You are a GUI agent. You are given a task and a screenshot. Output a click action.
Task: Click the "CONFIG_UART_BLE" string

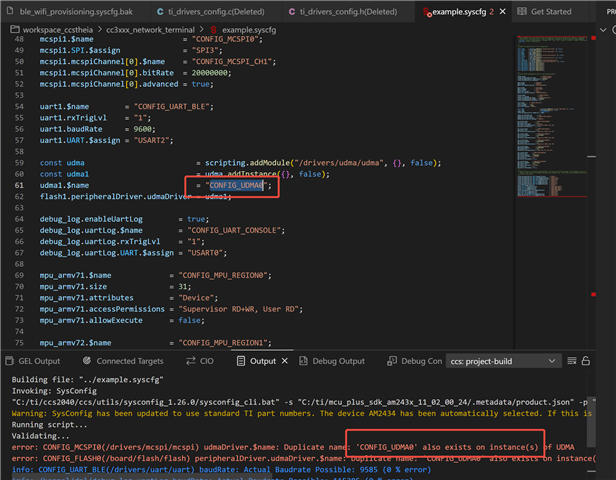(172, 106)
